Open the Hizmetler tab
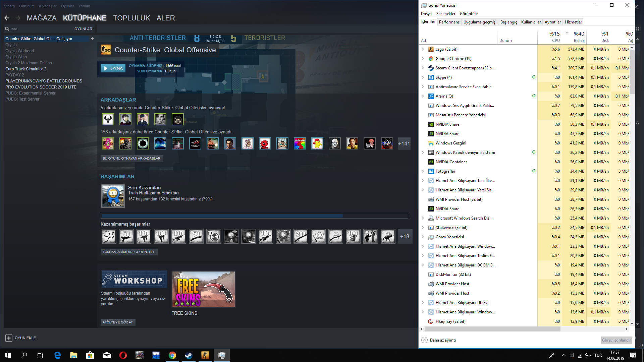This screenshot has width=644, height=362. pos(573,22)
